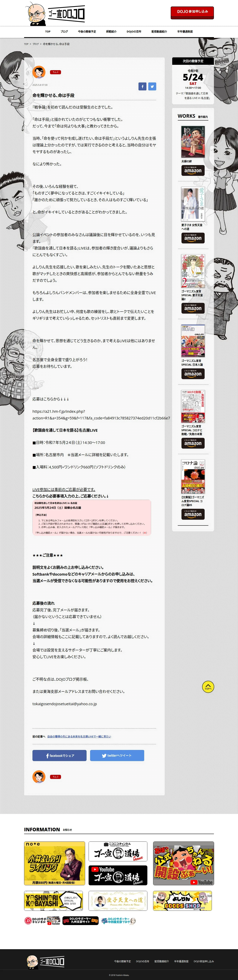Click the author avatar above the post date
The image size is (238, 980).
point(39,72)
